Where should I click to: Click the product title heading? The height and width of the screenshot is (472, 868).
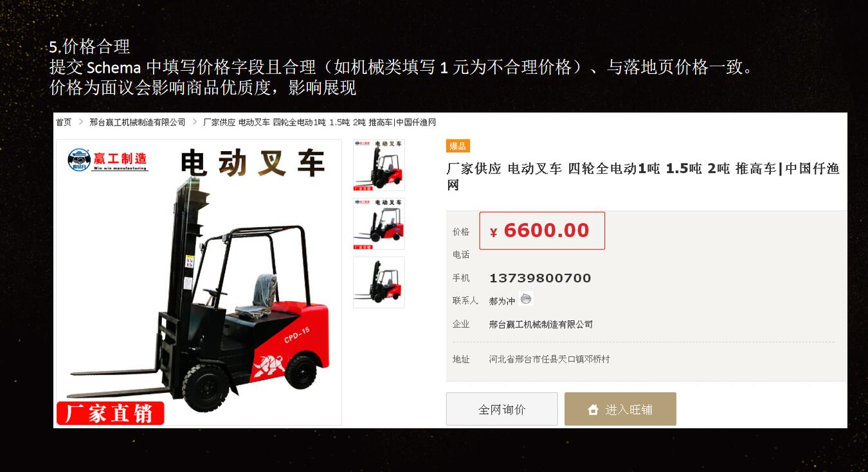pyautogui.click(x=643, y=177)
